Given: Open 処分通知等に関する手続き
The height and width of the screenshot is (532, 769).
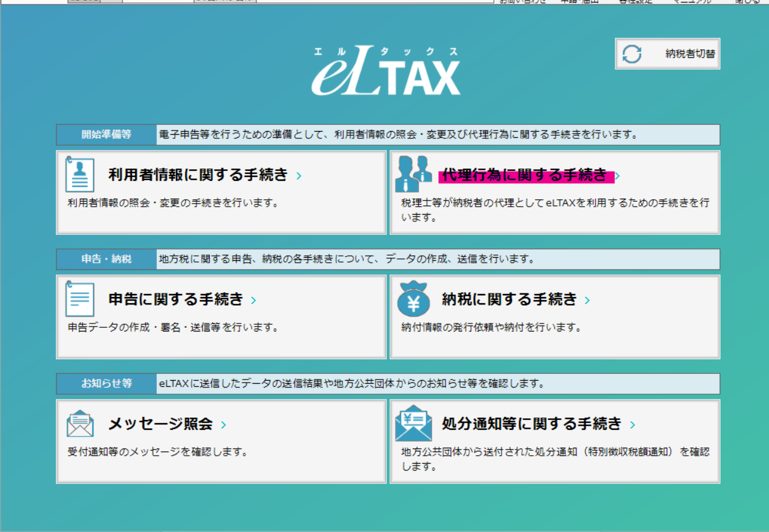Looking at the screenshot, I should click(x=532, y=424).
